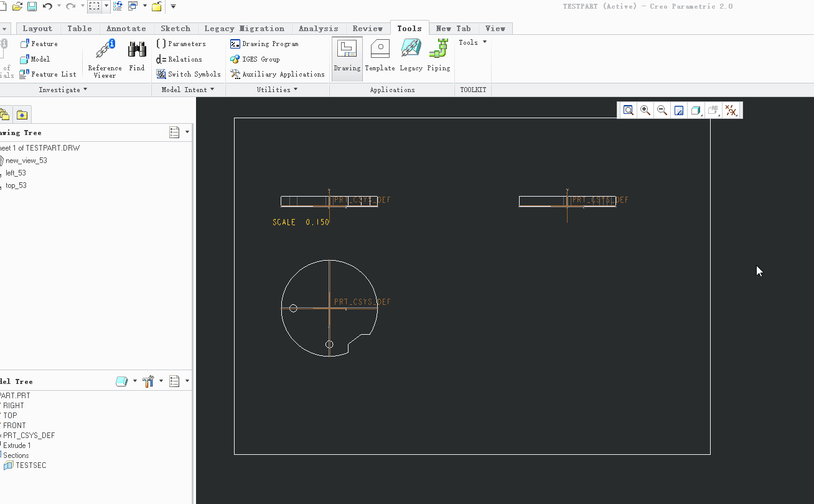The image size is (814, 504).
Task: Open the windows switcher icon
Action: [133, 6]
